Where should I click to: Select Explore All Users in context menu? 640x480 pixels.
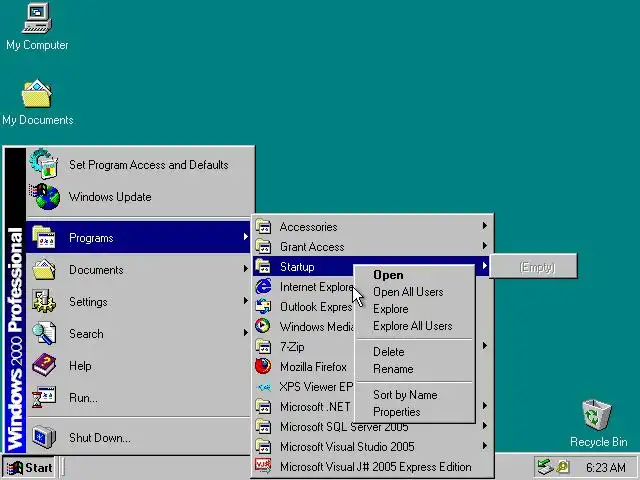click(414, 326)
